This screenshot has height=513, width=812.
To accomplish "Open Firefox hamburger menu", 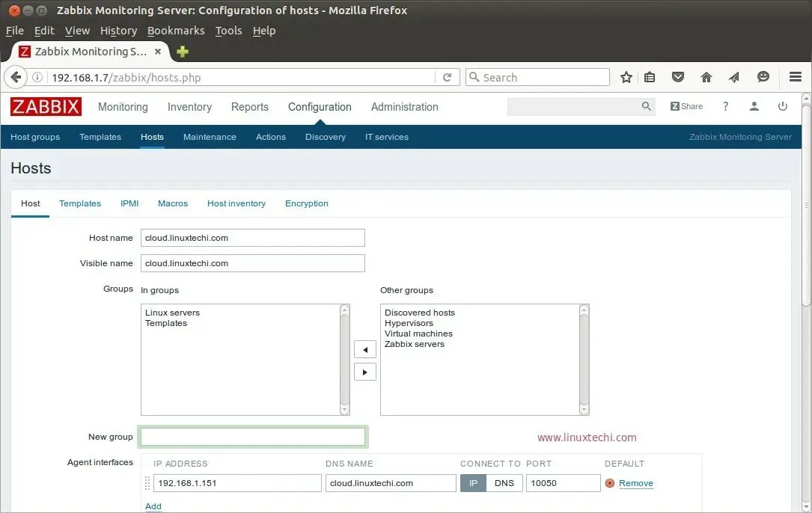I will pos(796,77).
